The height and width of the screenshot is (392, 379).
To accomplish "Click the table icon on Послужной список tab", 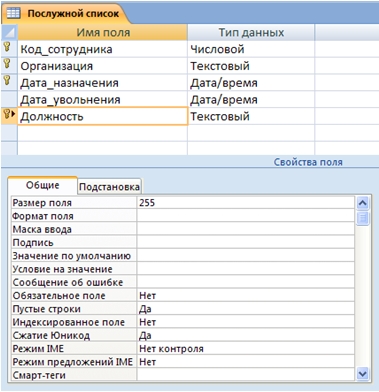I will tap(13, 13).
